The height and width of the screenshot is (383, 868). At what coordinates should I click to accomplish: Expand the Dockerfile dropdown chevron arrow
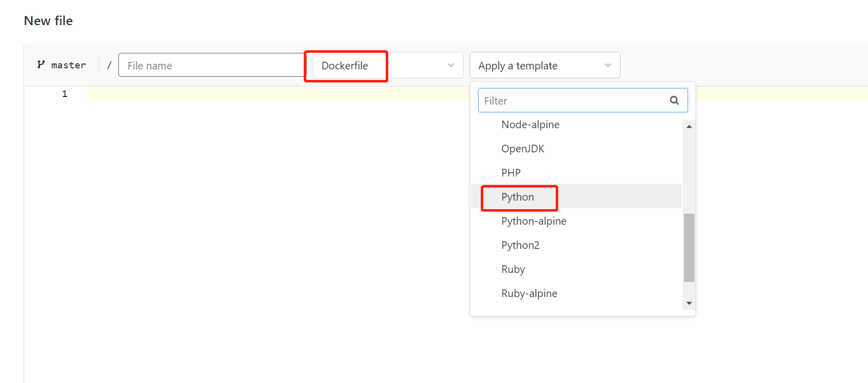(451, 65)
